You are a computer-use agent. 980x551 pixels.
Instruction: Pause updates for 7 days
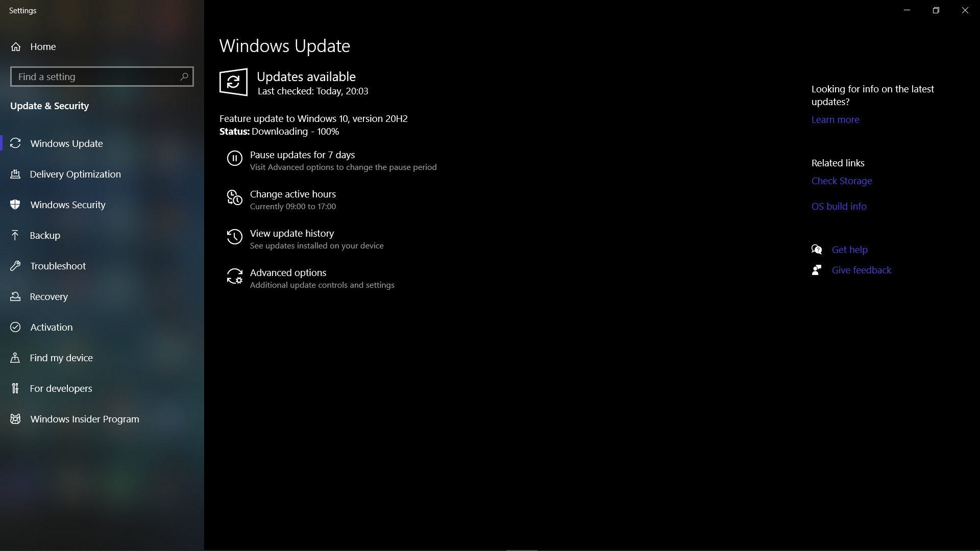pos(302,154)
